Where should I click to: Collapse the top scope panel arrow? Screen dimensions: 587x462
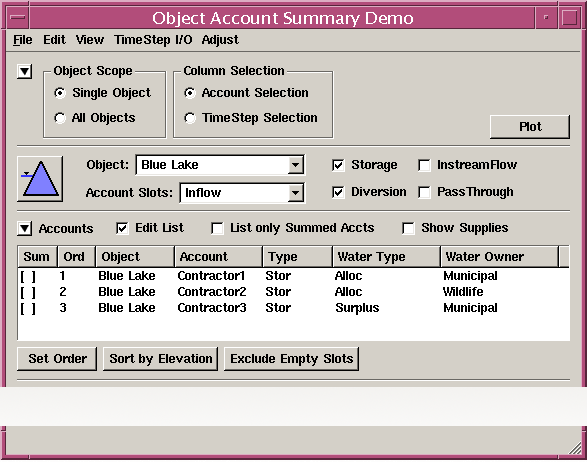pos(25,71)
